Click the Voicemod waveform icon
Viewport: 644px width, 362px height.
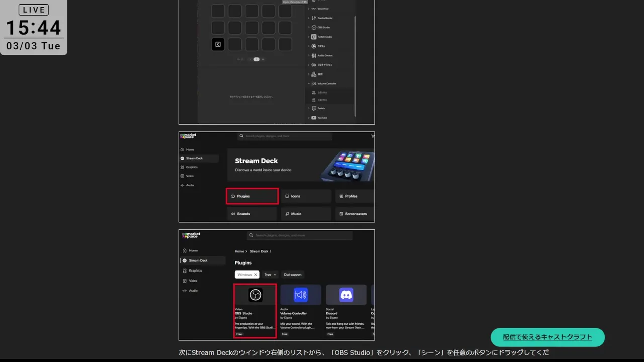(x=314, y=9)
